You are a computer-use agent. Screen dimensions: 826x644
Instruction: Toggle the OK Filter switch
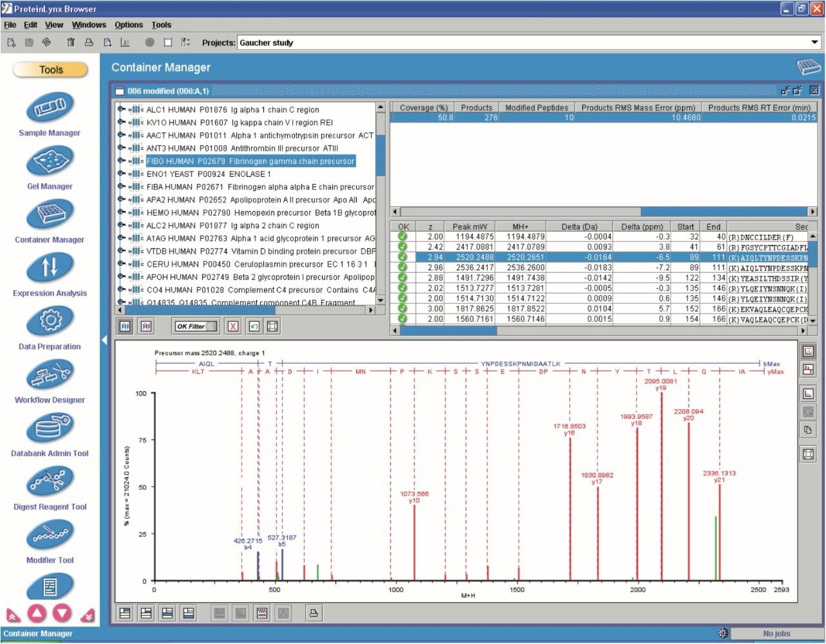196,327
